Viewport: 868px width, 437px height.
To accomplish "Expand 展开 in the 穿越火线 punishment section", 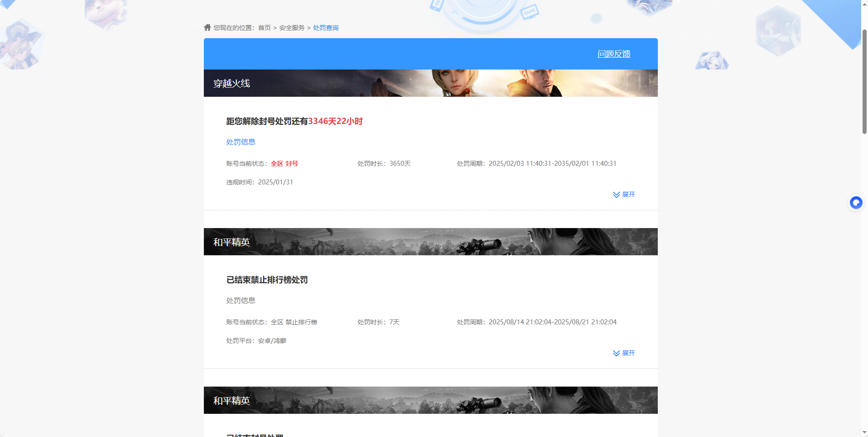I will coord(628,194).
